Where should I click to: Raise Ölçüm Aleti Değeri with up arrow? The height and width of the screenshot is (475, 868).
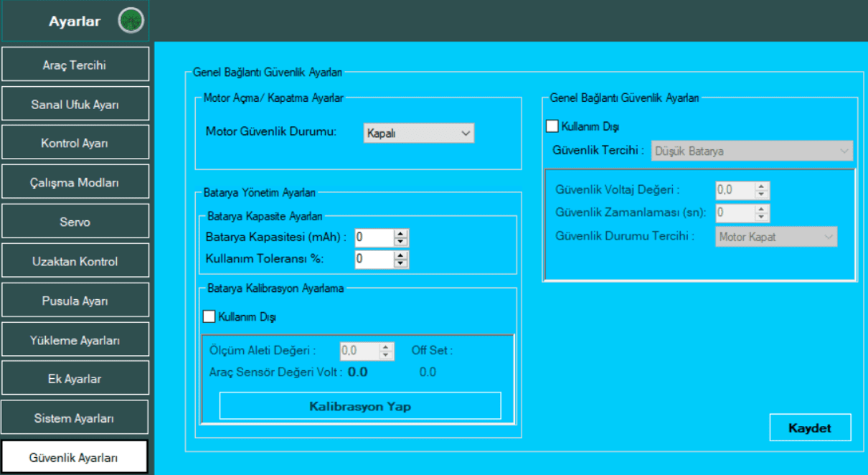[387, 347]
